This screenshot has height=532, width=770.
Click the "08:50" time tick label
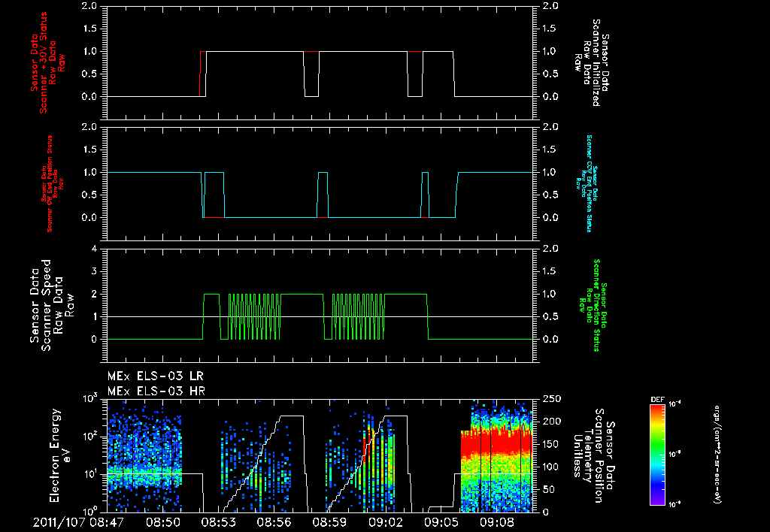point(162,522)
